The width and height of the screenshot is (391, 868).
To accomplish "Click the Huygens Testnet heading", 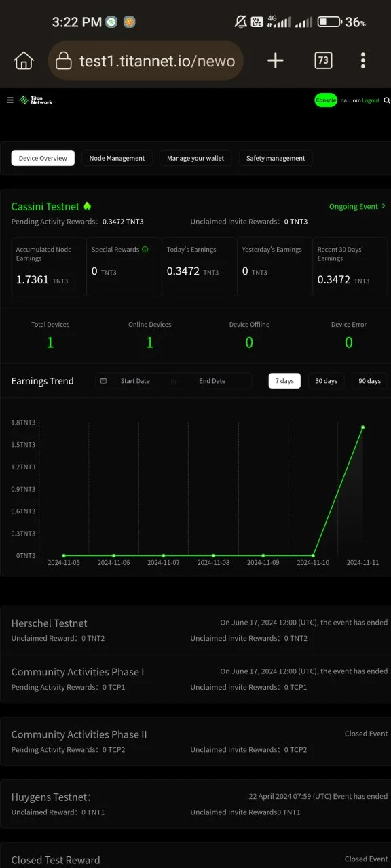I will 52,797.
